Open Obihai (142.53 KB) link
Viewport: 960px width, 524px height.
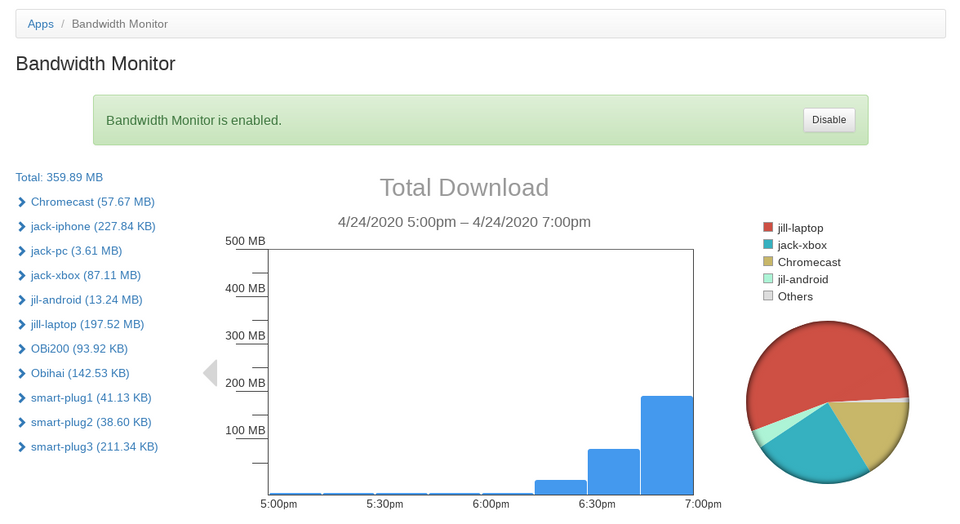[x=80, y=373]
